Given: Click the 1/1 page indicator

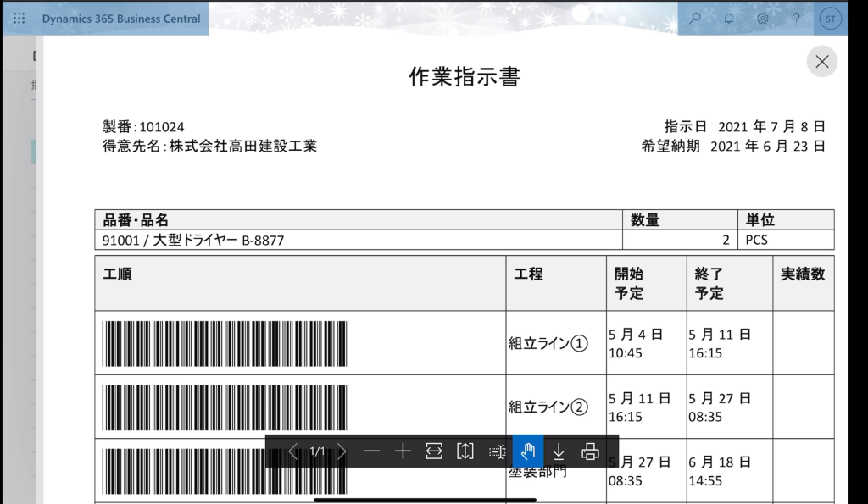Looking at the screenshot, I should (x=317, y=451).
